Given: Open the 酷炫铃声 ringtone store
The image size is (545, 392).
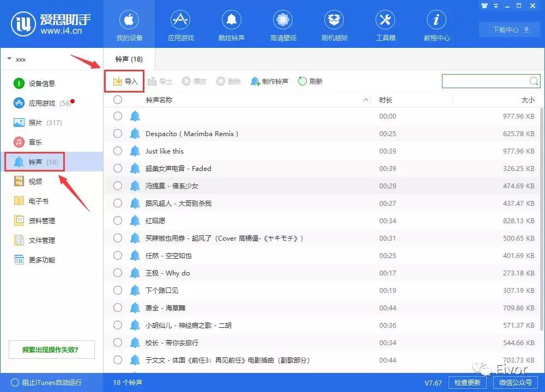Looking at the screenshot, I should pyautogui.click(x=231, y=24).
